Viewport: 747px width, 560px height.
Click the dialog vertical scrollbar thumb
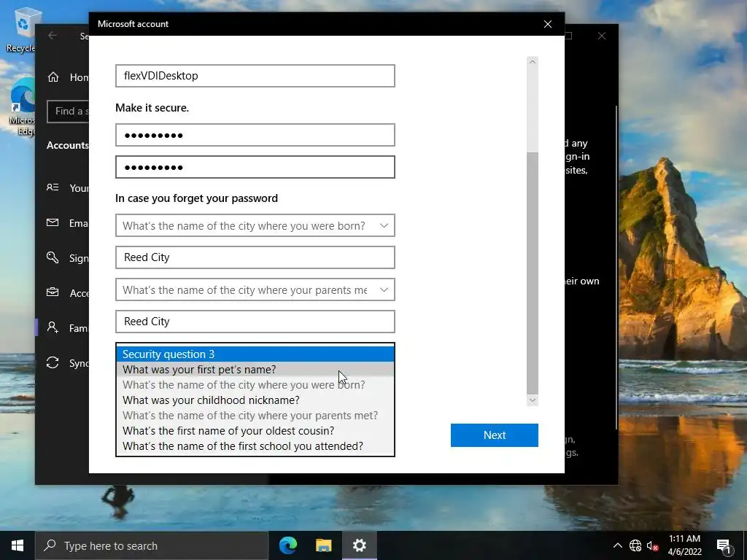533,273
